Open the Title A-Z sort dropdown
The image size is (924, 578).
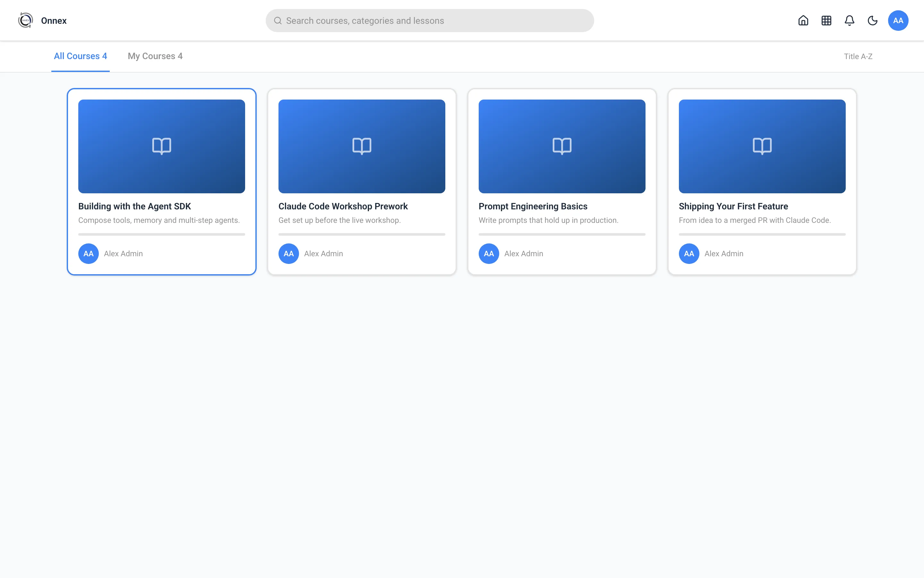(x=858, y=57)
